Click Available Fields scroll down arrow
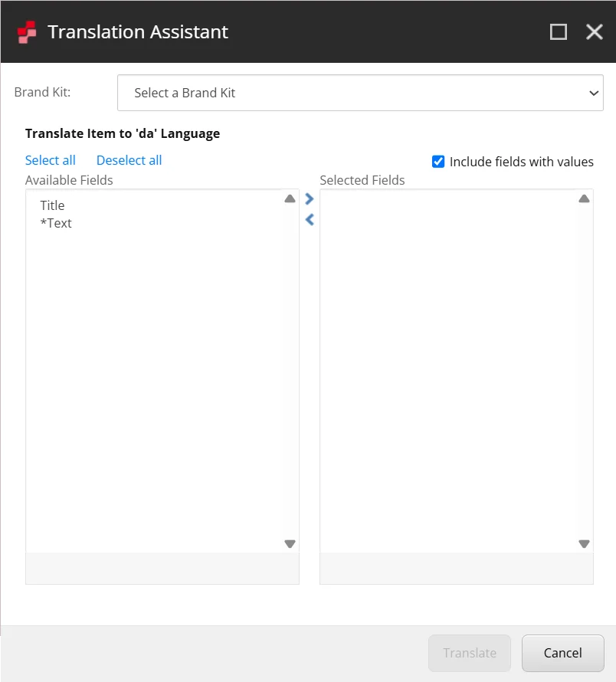 290,544
